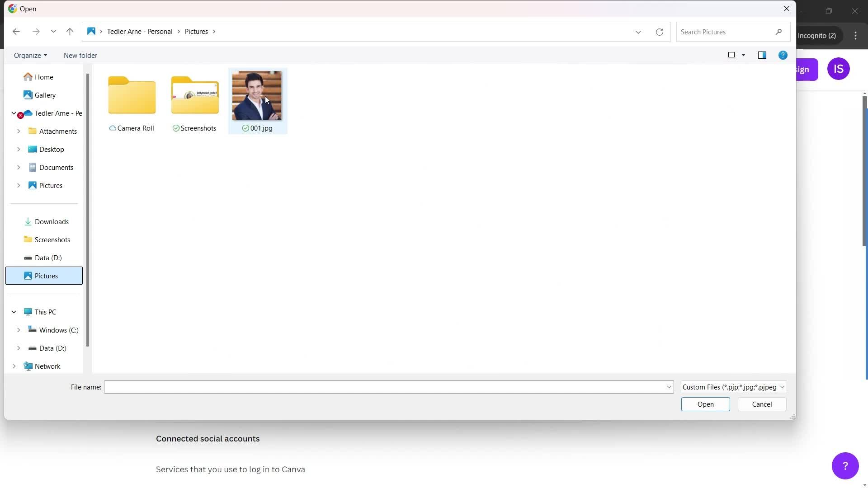The height and width of the screenshot is (488, 868).
Task: Click the details view icon
Action: coord(763,55)
